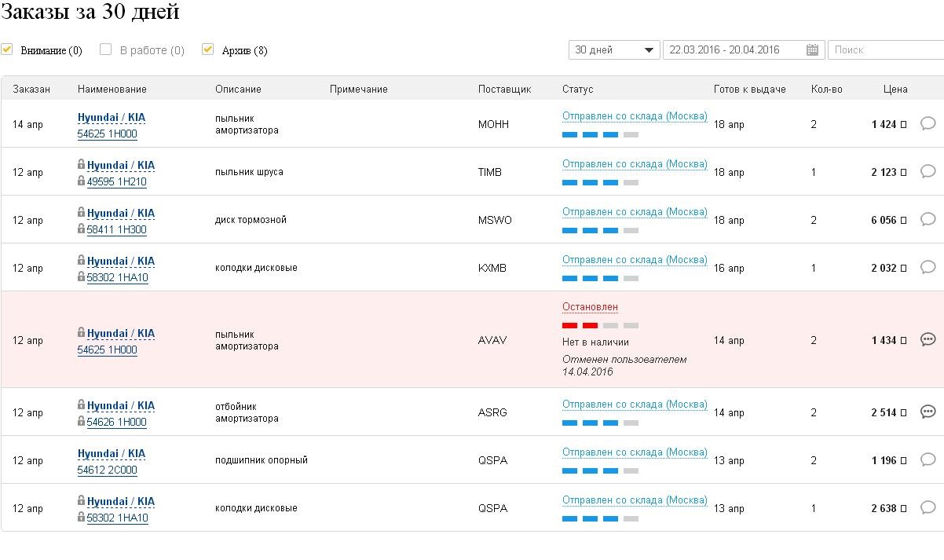Image resolution: width=944 pixels, height=560 pixels.
Task: Toggle the Внимание (0) checkbox
Action: 7,49
